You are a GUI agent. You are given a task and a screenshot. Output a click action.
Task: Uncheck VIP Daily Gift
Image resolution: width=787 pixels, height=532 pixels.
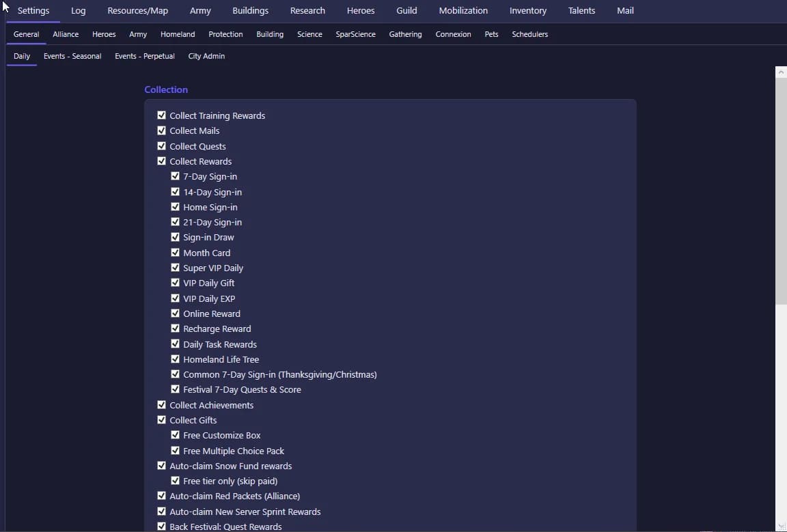(175, 283)
